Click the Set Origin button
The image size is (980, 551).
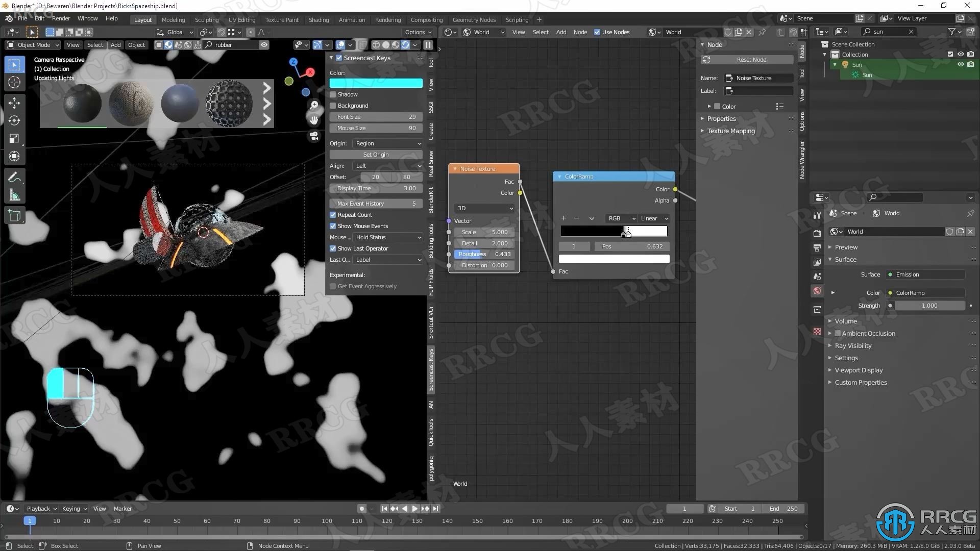(376, 154)
